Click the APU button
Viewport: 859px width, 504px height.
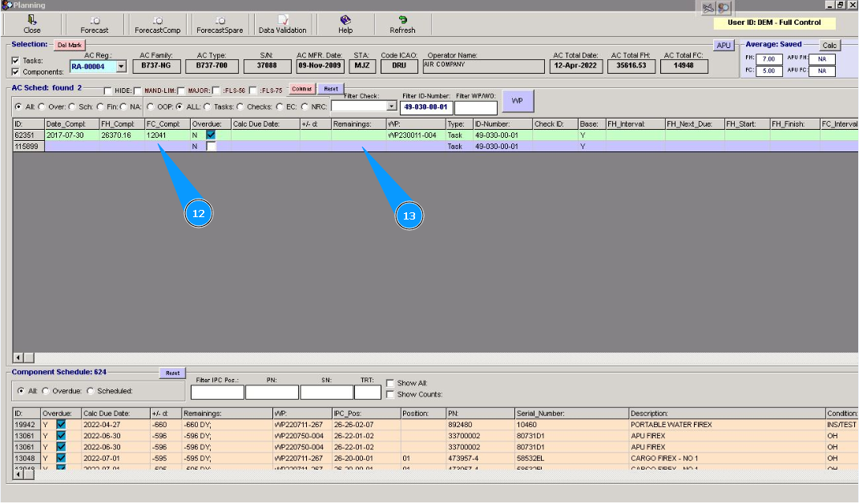click(724, 45)
